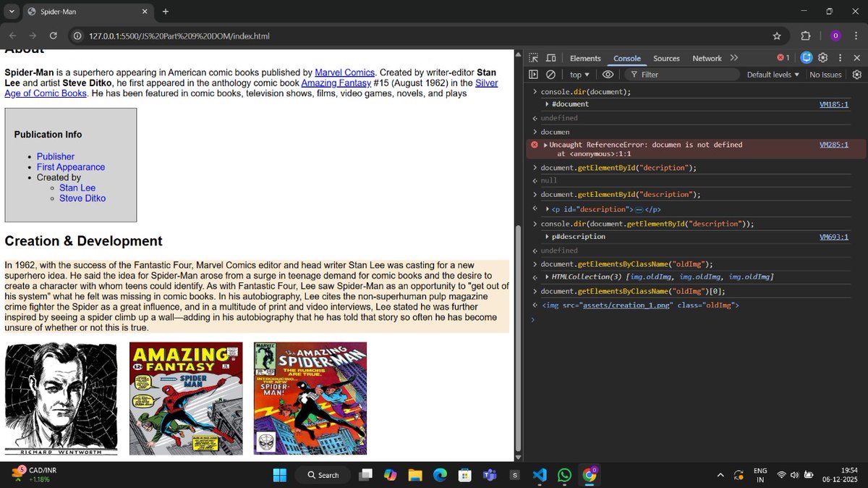Click the "No Issues" button
Viewport: 868px width, 488px height.
pos(825,74)
